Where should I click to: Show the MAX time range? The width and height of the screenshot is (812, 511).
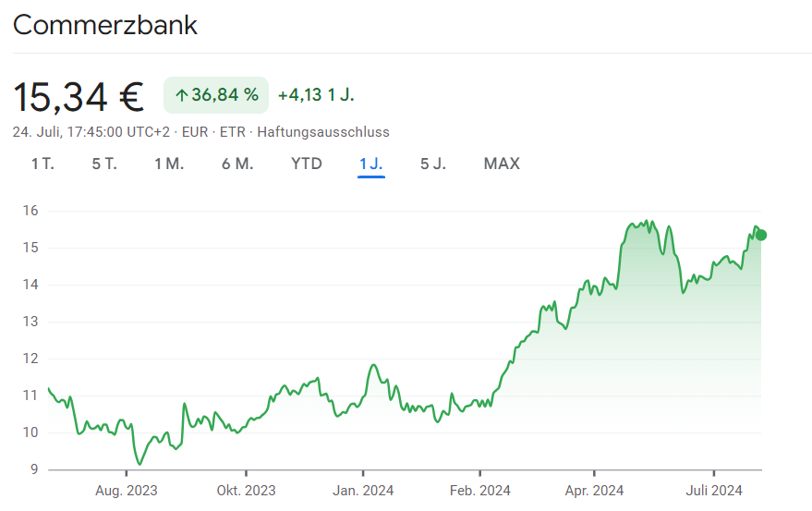(x=502, y=164)
